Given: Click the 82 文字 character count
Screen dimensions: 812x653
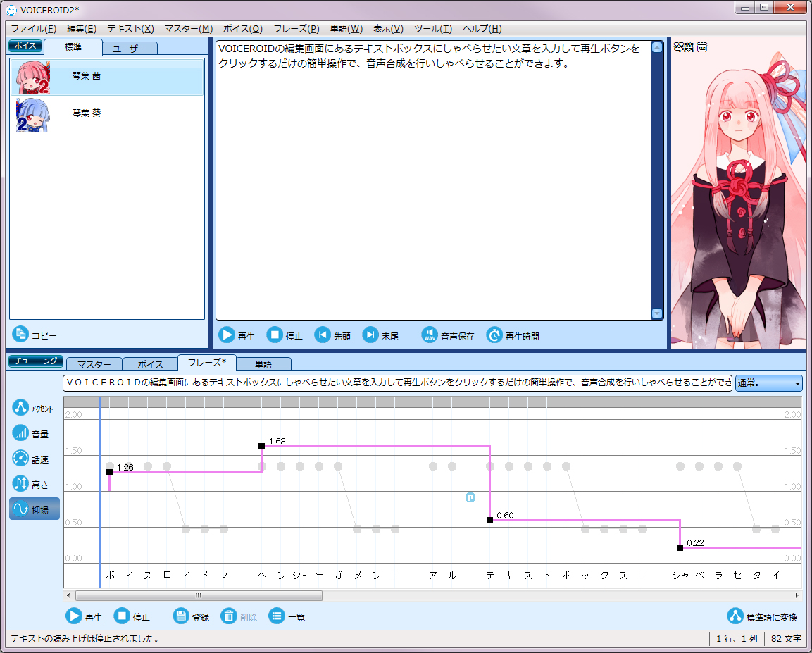Looking at the screenshot, I should click(x=786, y=639).
